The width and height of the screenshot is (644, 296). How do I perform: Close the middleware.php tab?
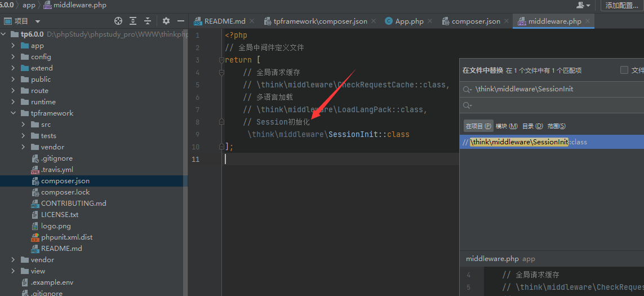click(588, 21)
